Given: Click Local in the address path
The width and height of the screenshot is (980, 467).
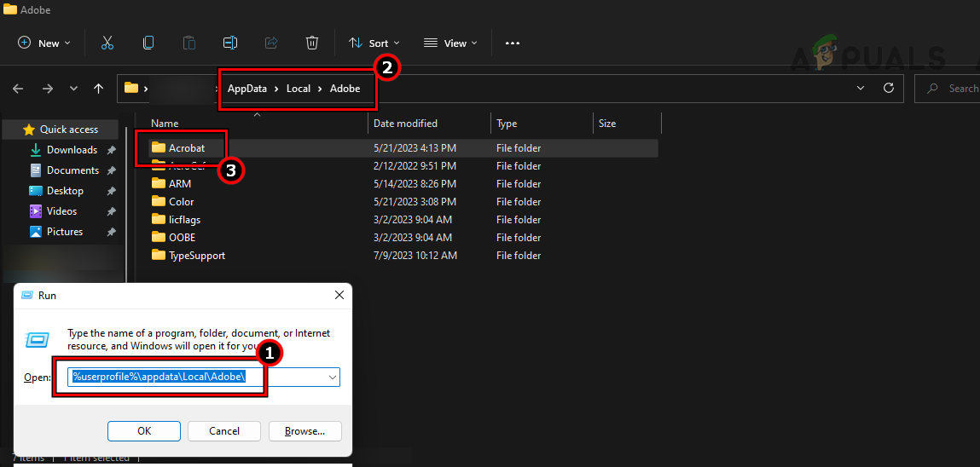Looking at the screenshot, I should 299,89.
